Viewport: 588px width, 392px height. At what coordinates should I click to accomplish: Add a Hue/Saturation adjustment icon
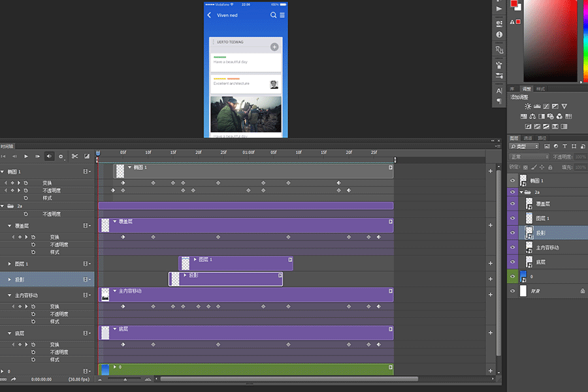(x=523, y=116)
